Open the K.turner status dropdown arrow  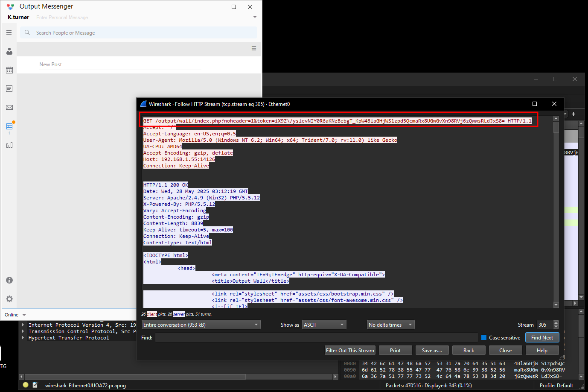tap(255, 18)
